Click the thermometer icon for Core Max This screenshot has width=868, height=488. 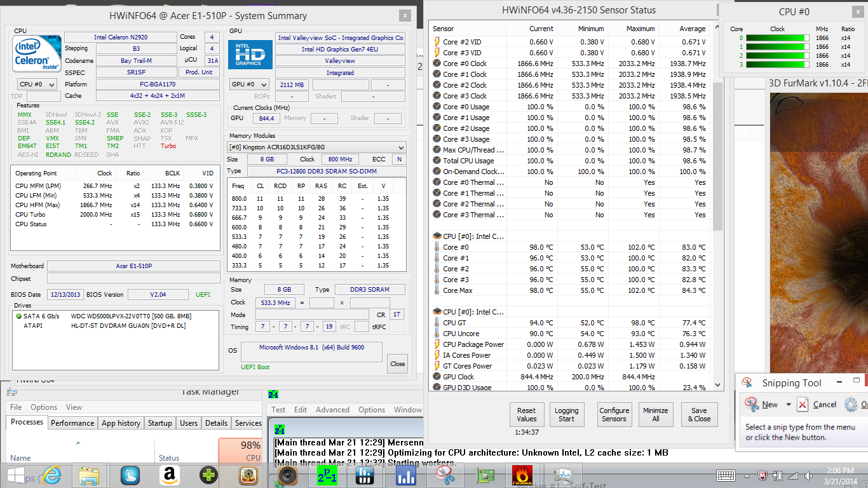tap(437, 290)
